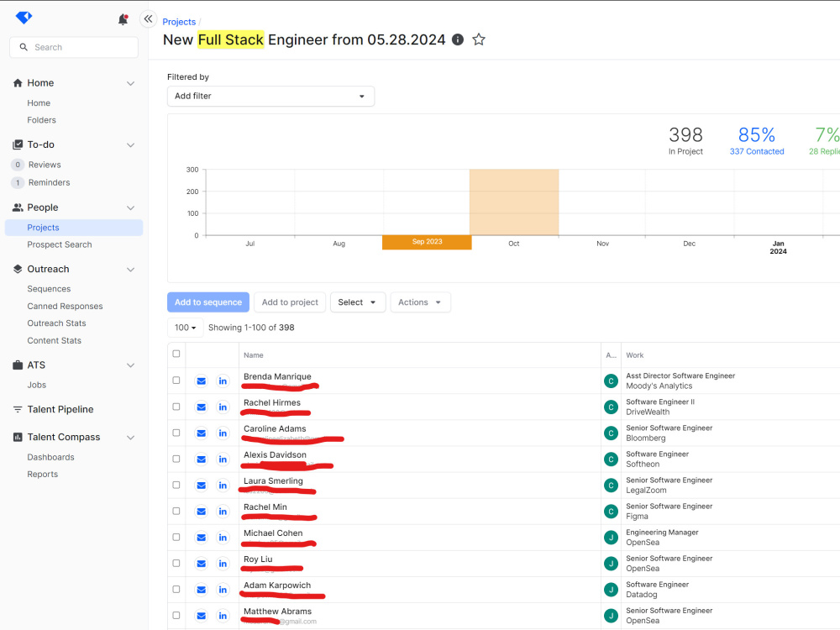The height and width of the screenshot is (630, 840).
Task: Toggle the select-all header checkbox
Action: (x=176, y=354)
